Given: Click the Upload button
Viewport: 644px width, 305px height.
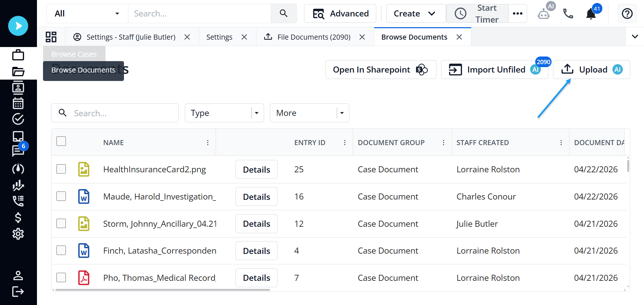Looking at the screenshot, I should 592,70.
